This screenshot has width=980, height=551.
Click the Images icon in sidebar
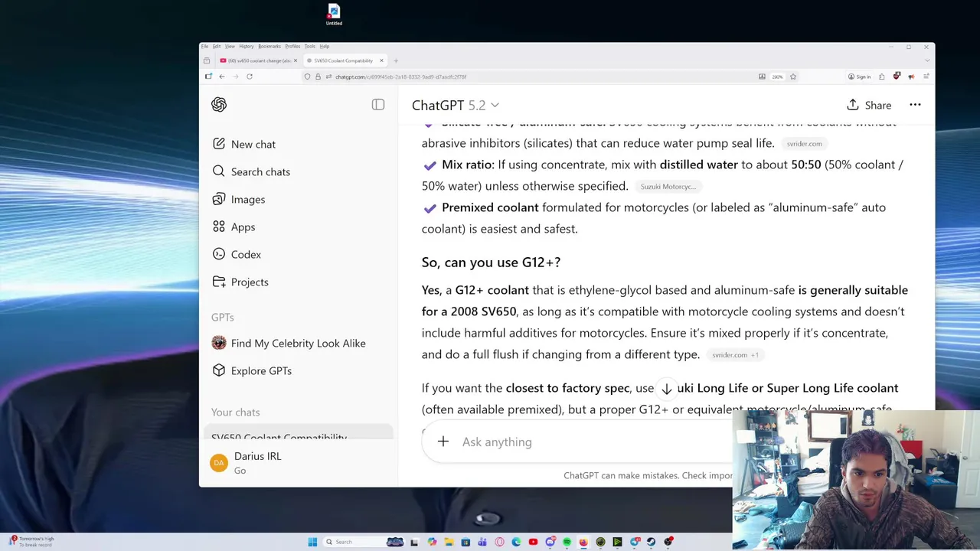219,199
